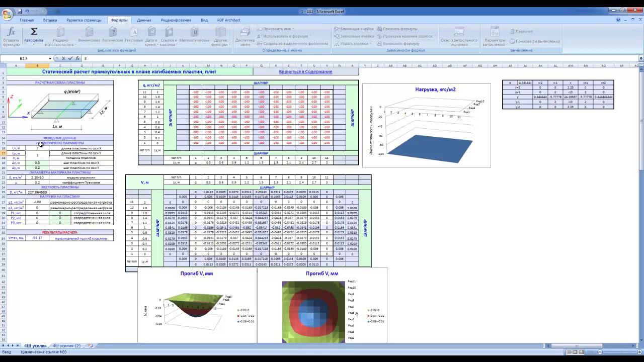Image resolution: width=644 pixels, height=362 pixels.
Task: Open Lookup and Reference (Ссылки и массивы) functions
Action: 169,37
